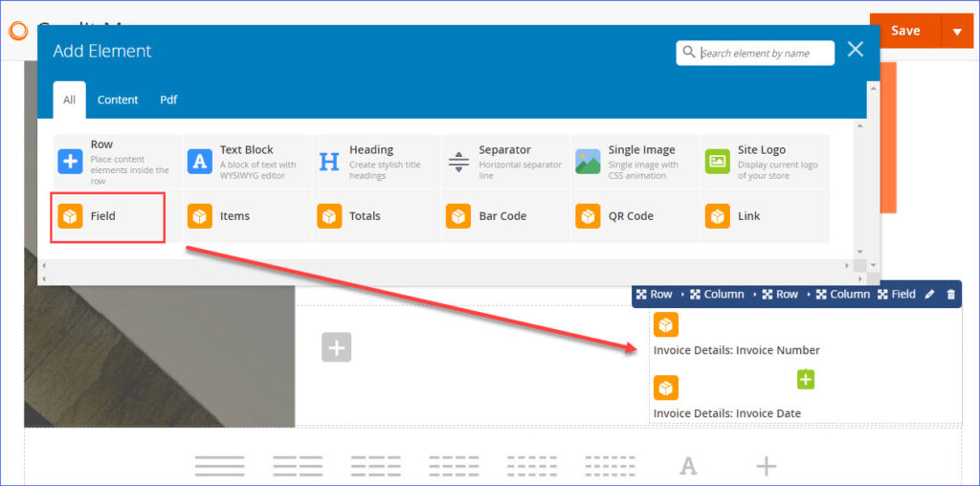Switch to the Pdf tab

168,99
